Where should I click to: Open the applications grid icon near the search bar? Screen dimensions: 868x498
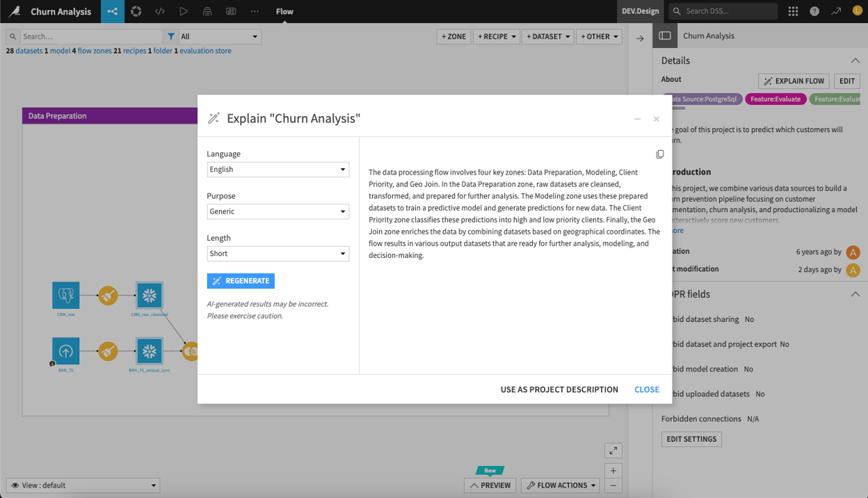pyautogui.click(x=793, y=11)
